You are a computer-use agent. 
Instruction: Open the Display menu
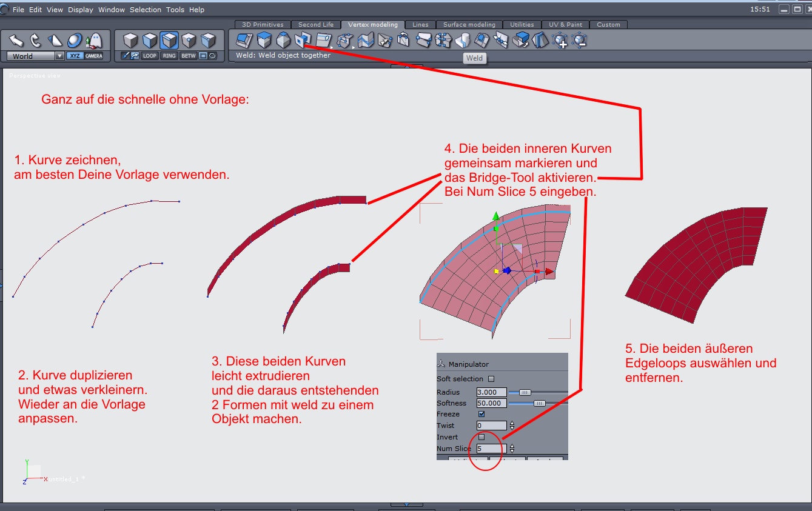click(81, 10)
